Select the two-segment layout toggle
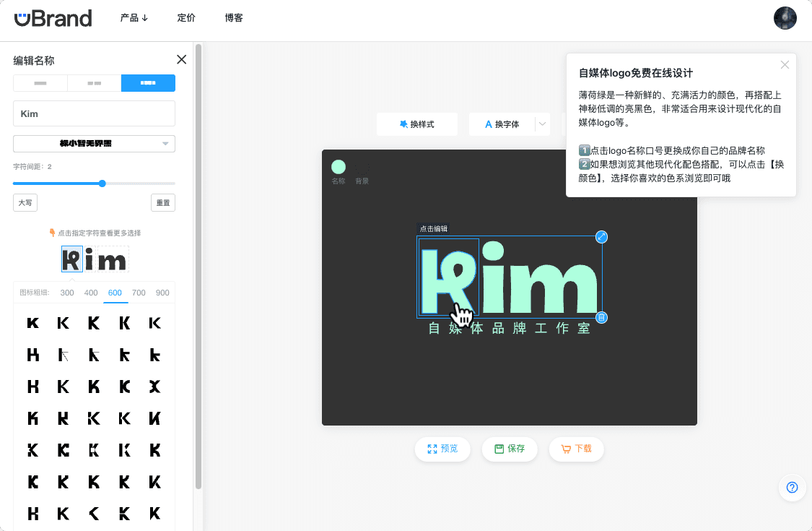Viewport: 812px width, 531px height. coord(95,83)
